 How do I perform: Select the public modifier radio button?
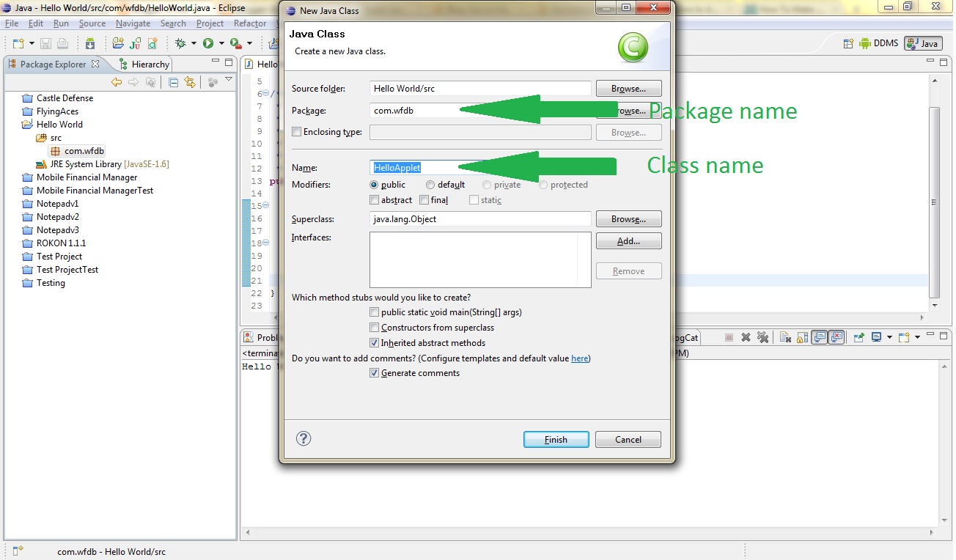374,185
